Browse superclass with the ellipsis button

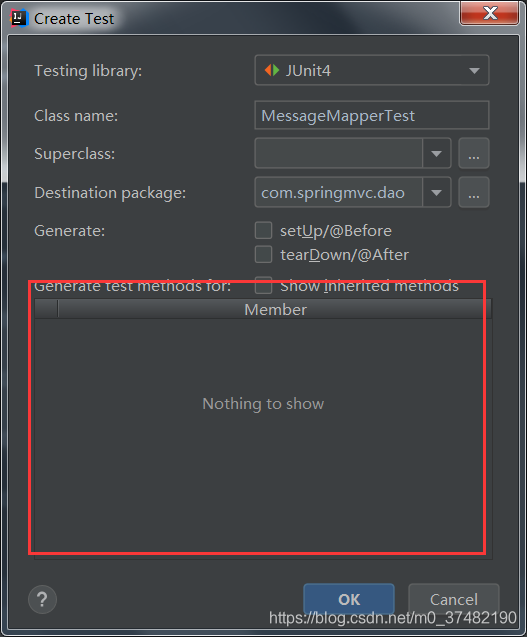[x=474, y=154]
